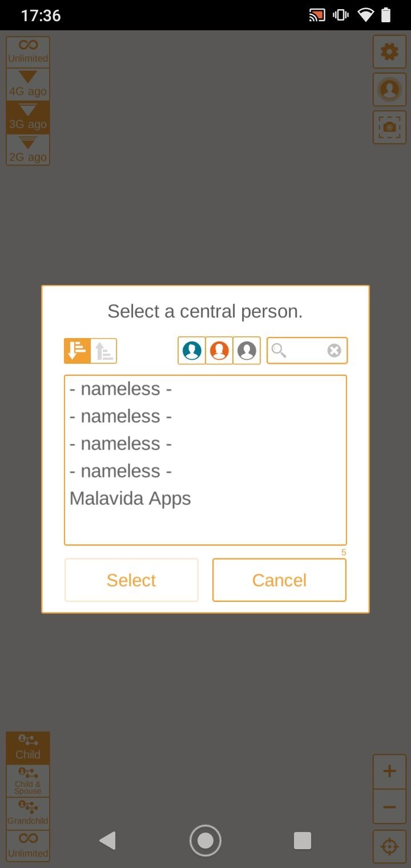Zoom in with plus button
Screen dimensions: 411x868
(390, 772)
